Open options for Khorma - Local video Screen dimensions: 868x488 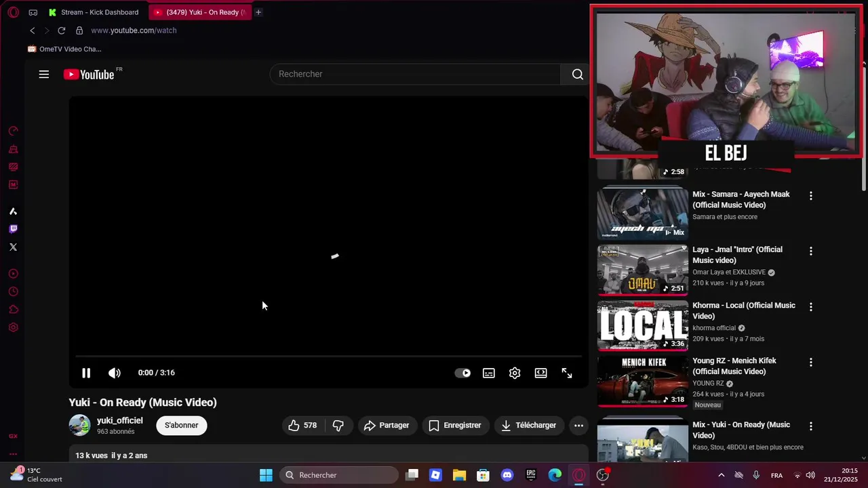(x=810, y=307)
